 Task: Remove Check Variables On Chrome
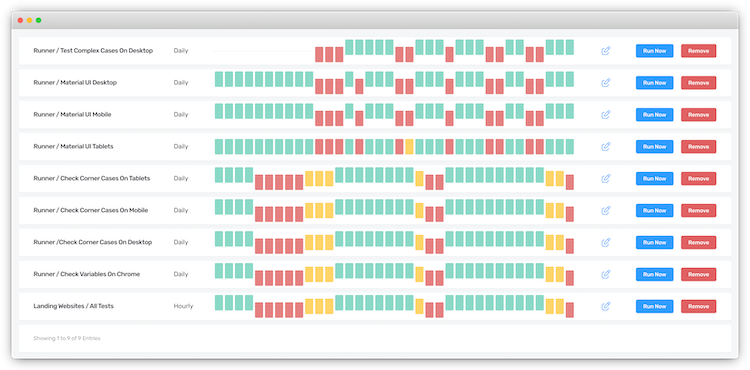(x=698, y=274)
